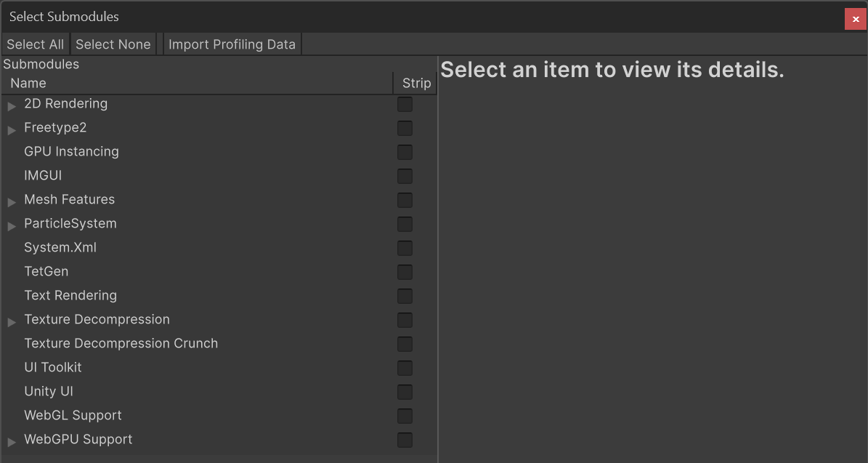Check the Strip box for Unity UI
Image resolution: width=868 pixels, height=463 pixels.
coord(404,392)
